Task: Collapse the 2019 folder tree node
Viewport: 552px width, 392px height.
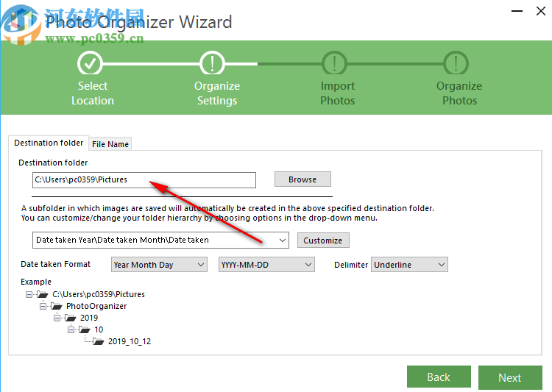Action: point(57,318)
